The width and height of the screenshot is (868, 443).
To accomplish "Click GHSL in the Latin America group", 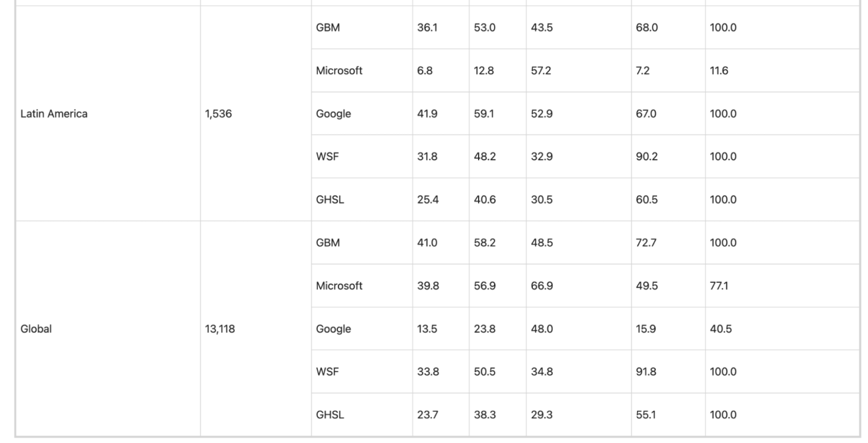I will [330, 200].
